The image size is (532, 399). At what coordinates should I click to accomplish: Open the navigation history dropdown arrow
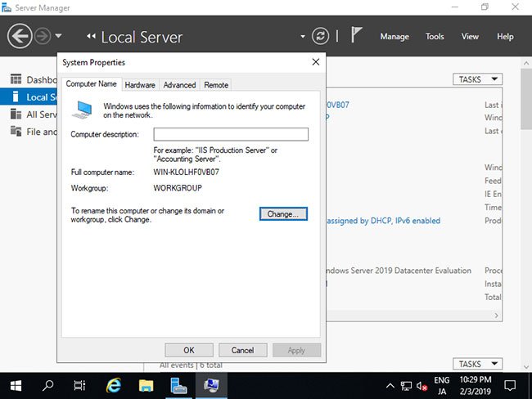tap(58, 36)
